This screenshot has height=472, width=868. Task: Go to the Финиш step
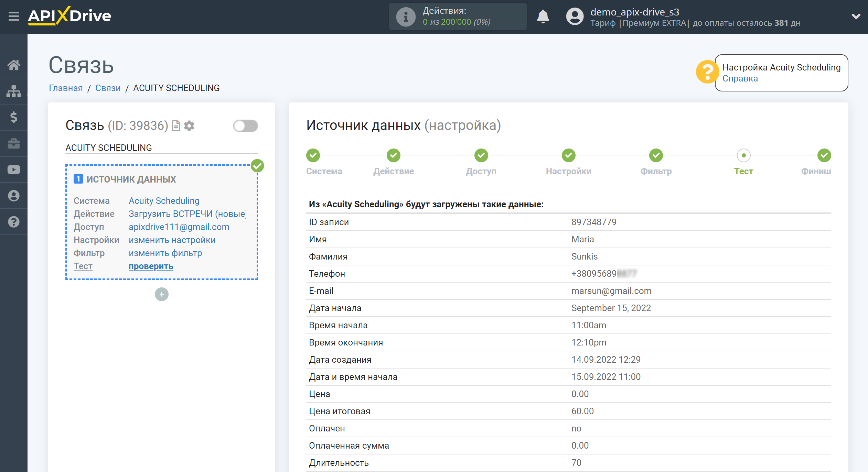[824, 155]
